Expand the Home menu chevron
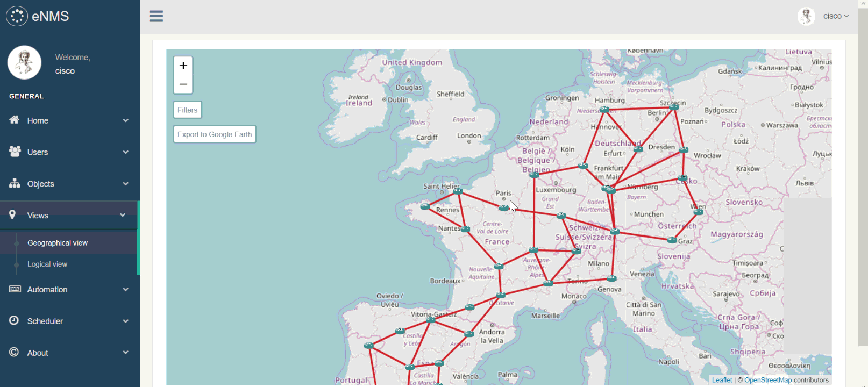This screenshot has width=868, height=387. click(125, 120)
